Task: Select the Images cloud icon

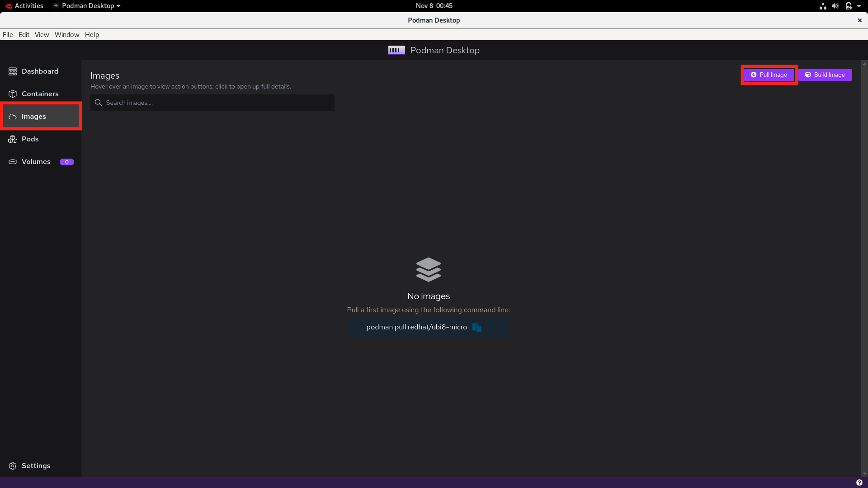Action: (x=12, y=116)
